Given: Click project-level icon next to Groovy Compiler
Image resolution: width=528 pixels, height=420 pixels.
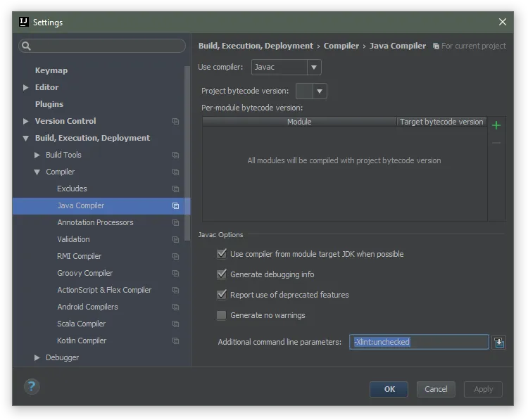Looking at the screenshot, I should click(x=175, y=273).
